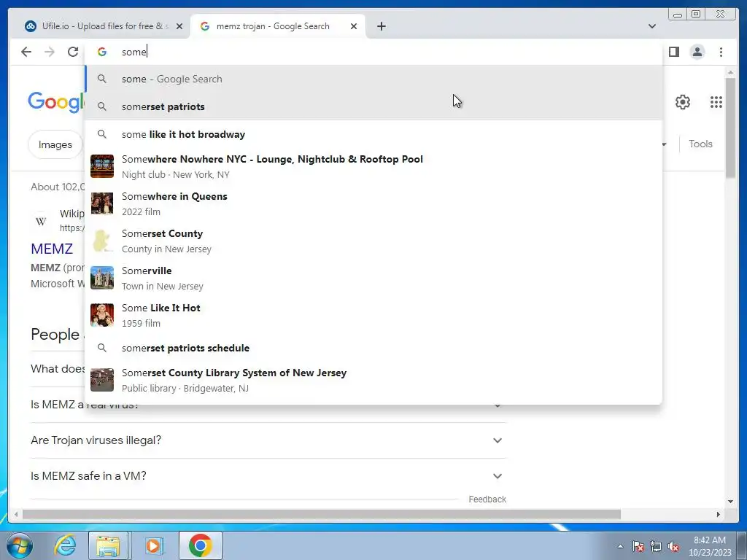Select the memz trojan Google Search tab
747x560 pixels.
[x=278, y=26]
